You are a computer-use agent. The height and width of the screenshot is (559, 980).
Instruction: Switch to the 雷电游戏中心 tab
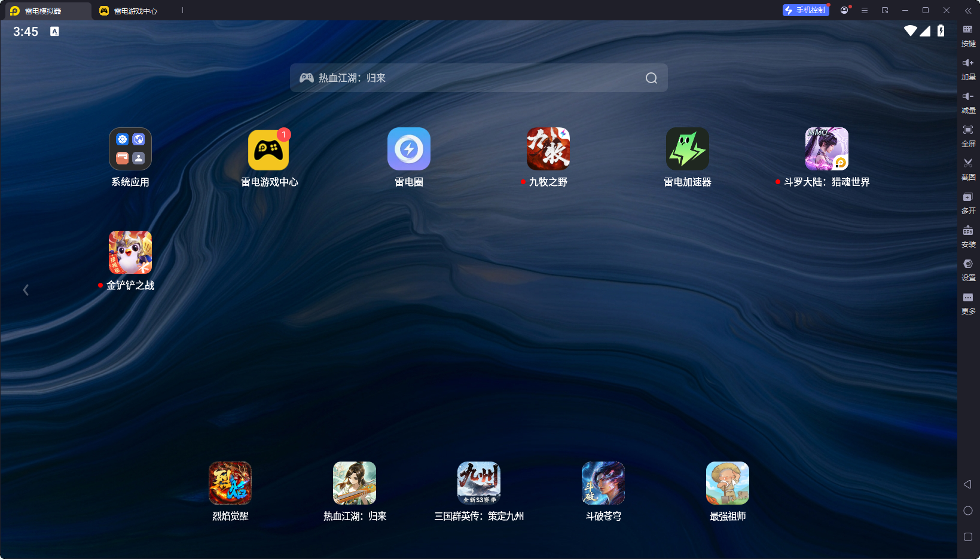[128, 11]
